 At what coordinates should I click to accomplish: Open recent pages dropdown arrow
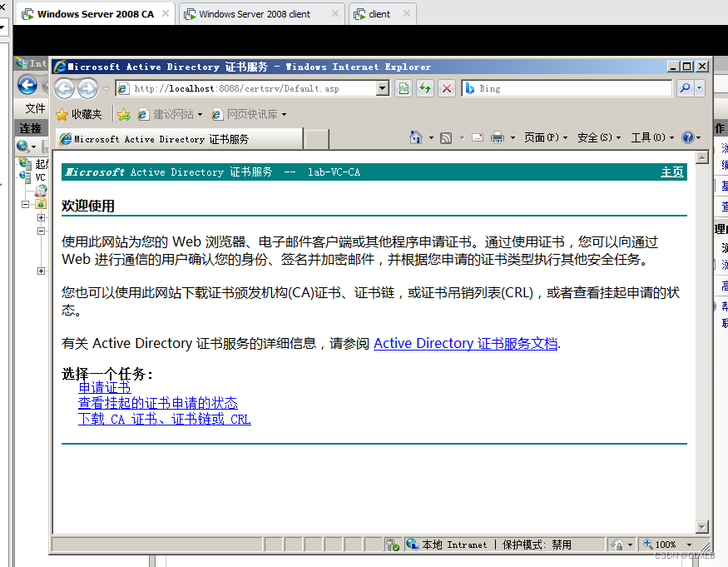(x=106, y=88)
